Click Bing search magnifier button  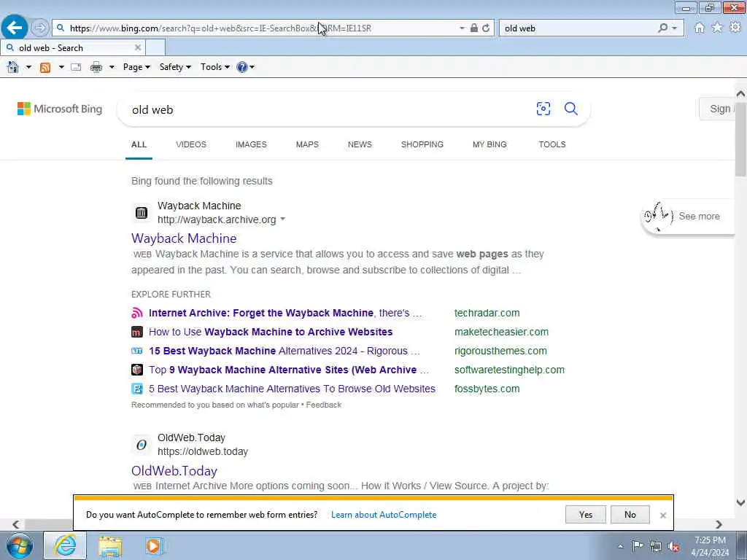tap(570, 109)
